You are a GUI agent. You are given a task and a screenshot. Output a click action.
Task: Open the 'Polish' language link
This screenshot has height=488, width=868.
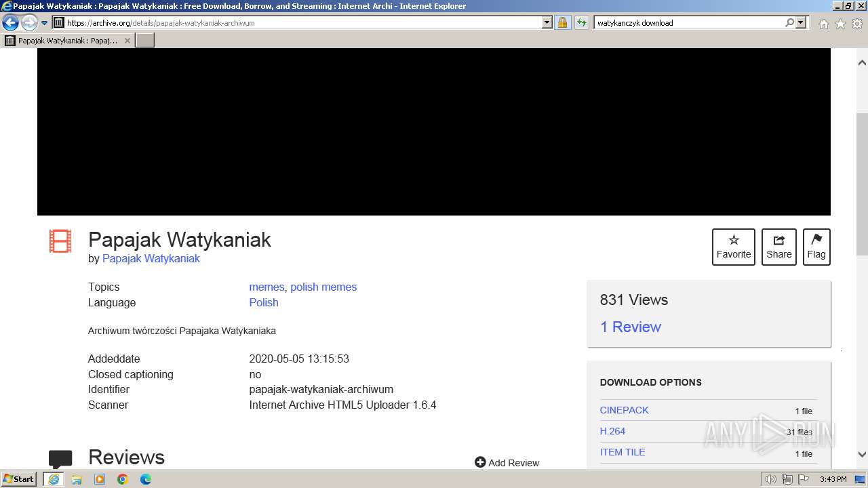[x=264, y=302]
